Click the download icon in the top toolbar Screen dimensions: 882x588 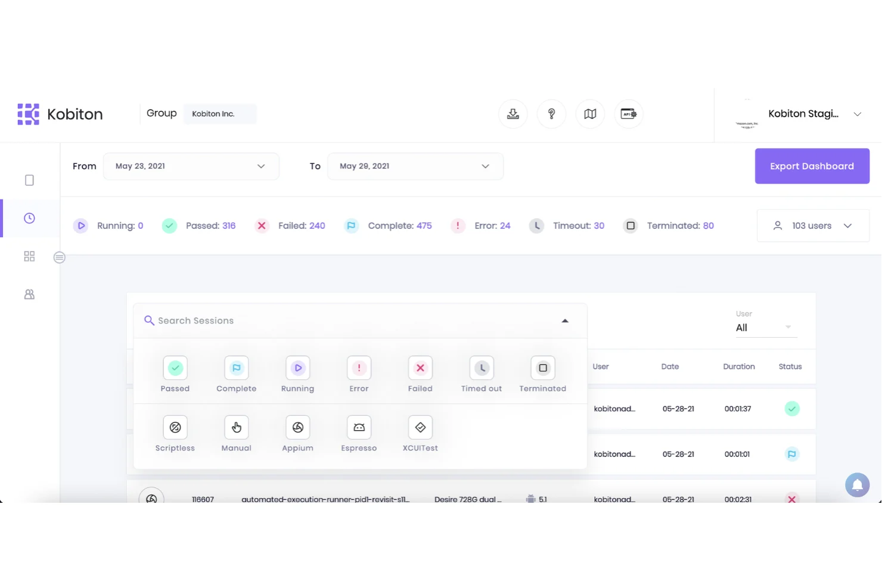click(513, 114)
